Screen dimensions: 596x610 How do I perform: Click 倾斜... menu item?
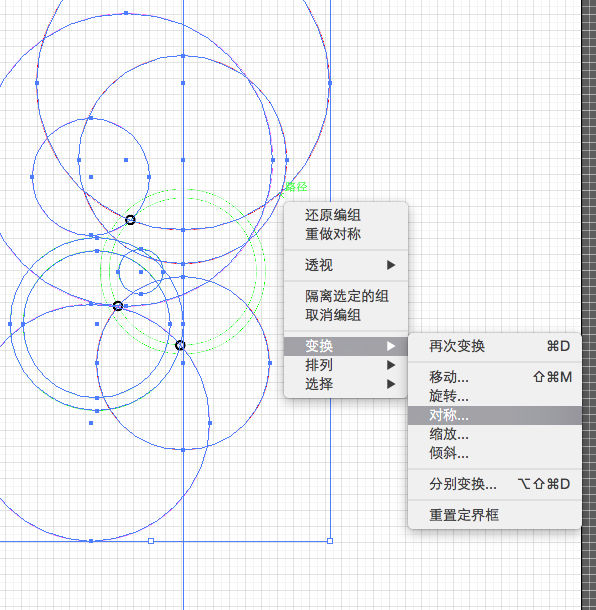click(x=495, y=453)
